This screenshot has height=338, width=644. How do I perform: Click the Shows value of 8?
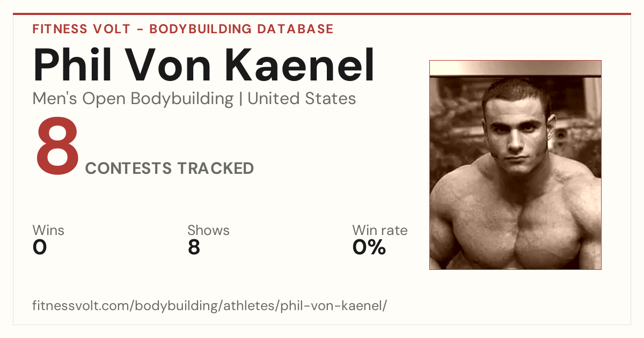coord(194,247)
